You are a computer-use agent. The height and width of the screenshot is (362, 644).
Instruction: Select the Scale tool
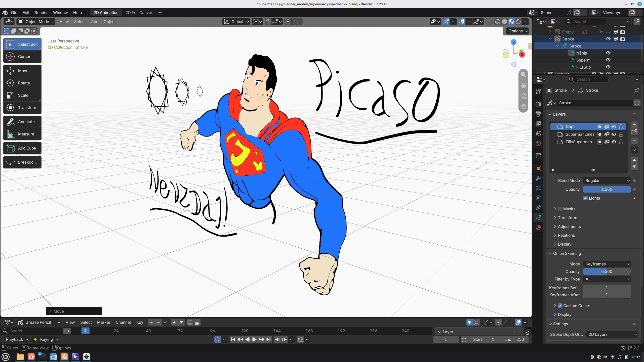22,95
